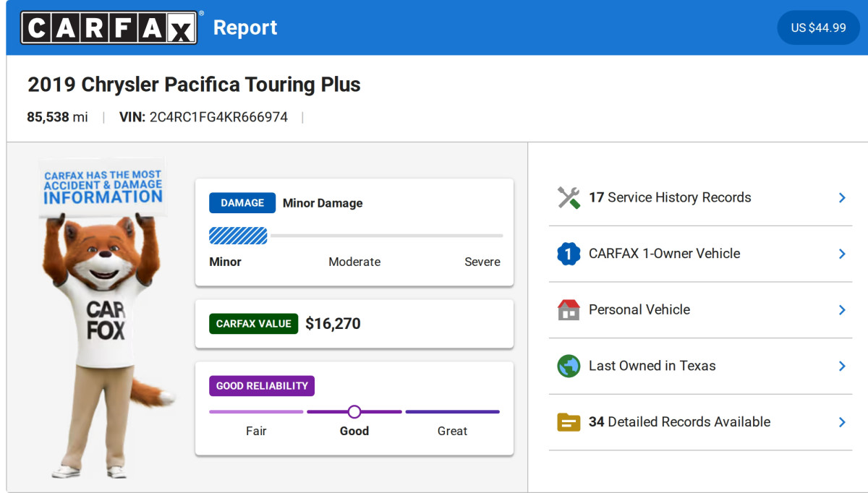Viewport: 868px width, 493px height.
Task: Click the reliability slider circle handle
Action: [354, 412]
